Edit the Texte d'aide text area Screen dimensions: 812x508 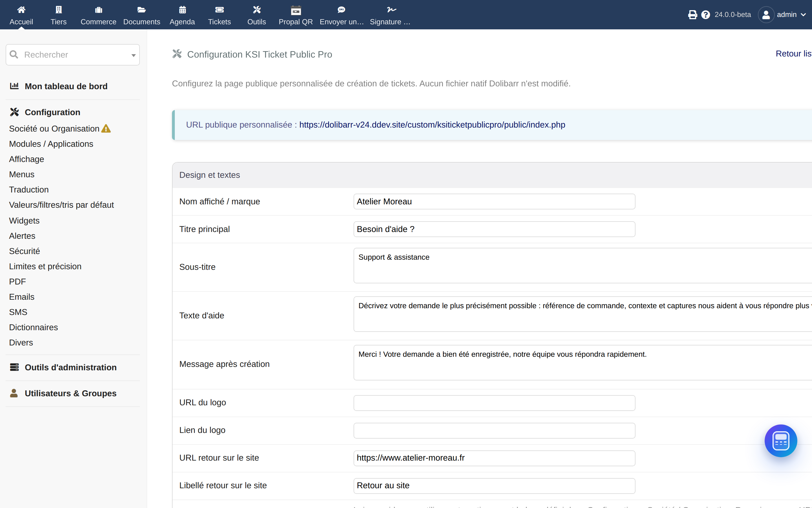(x=583, y=314)
